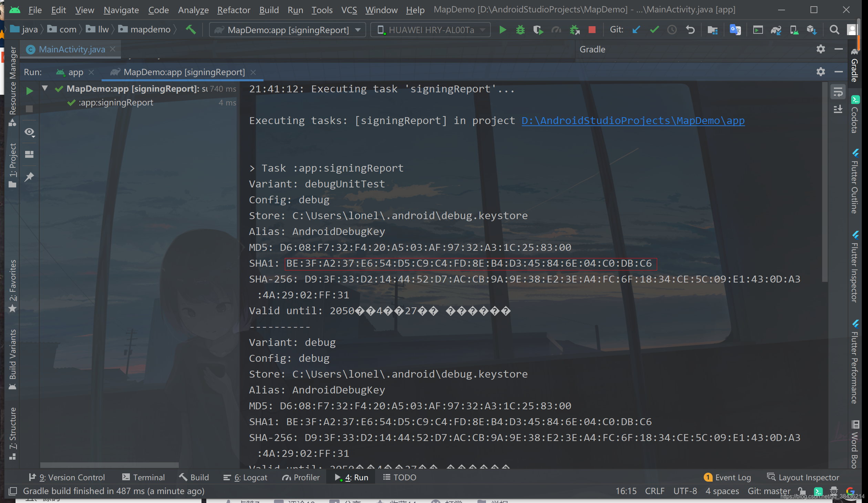Image resolution: width=868 pixels, height=503 pixels.
Task: Open Run Anything toolbar icon
Action: pos(758,30)
